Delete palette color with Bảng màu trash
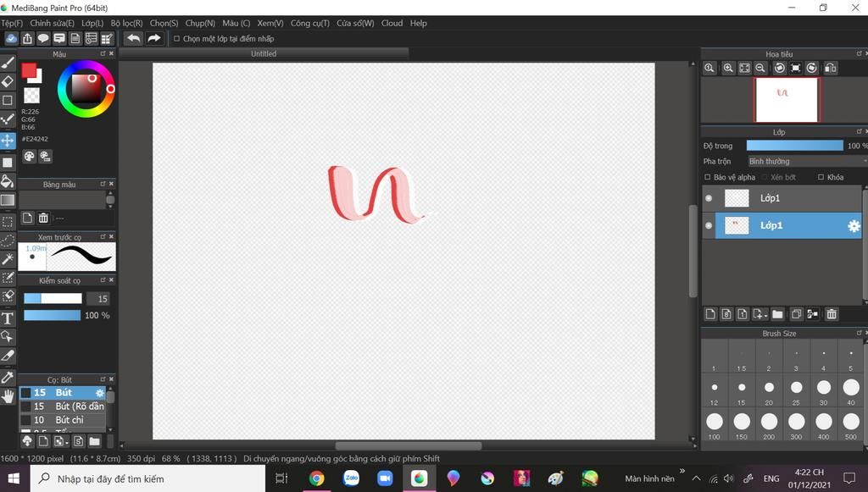This screenshot has height=492, width=868. point(43,218)
